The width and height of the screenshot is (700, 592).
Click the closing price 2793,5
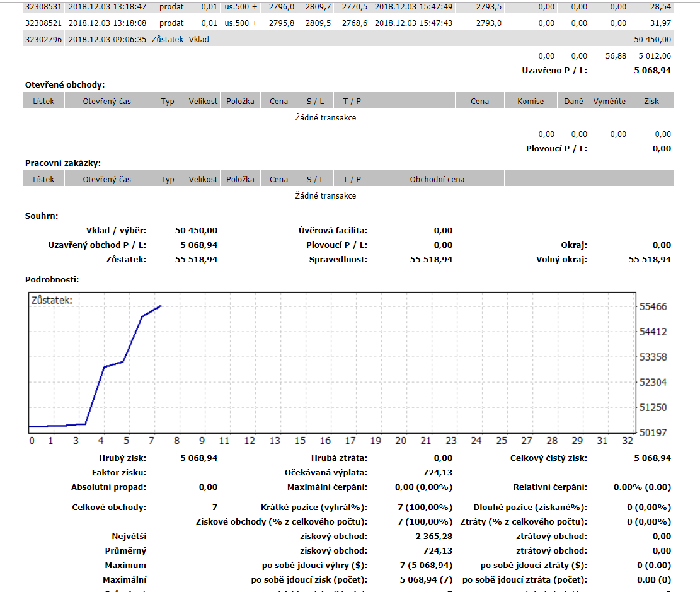[x=488, y=7]
